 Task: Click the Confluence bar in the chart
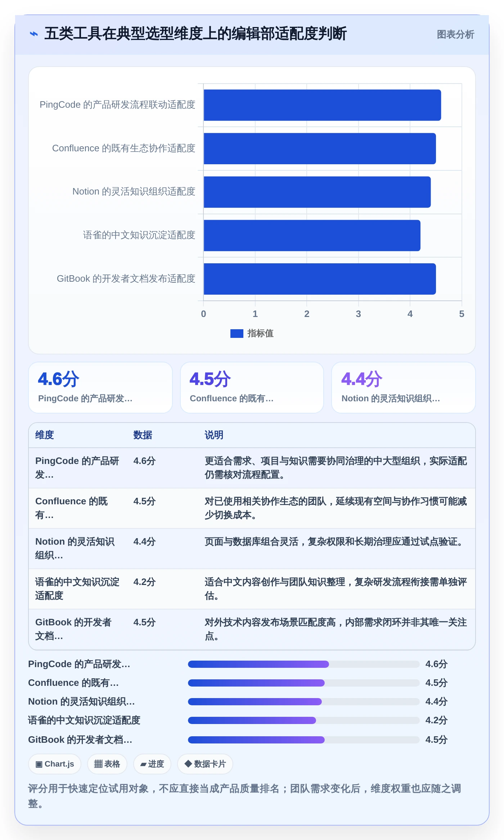320,148
